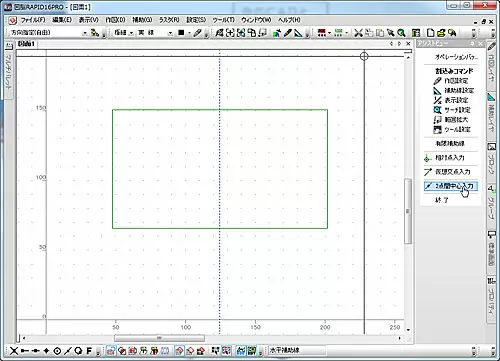The width and height of the screenshot is (500, 361).
Task: Click the bold F icon in bottom toolbar
Action: 89,351
